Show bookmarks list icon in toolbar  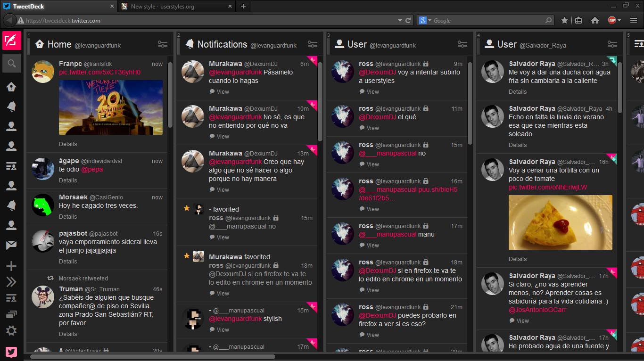pyautogui.click(x=578, y=20)
